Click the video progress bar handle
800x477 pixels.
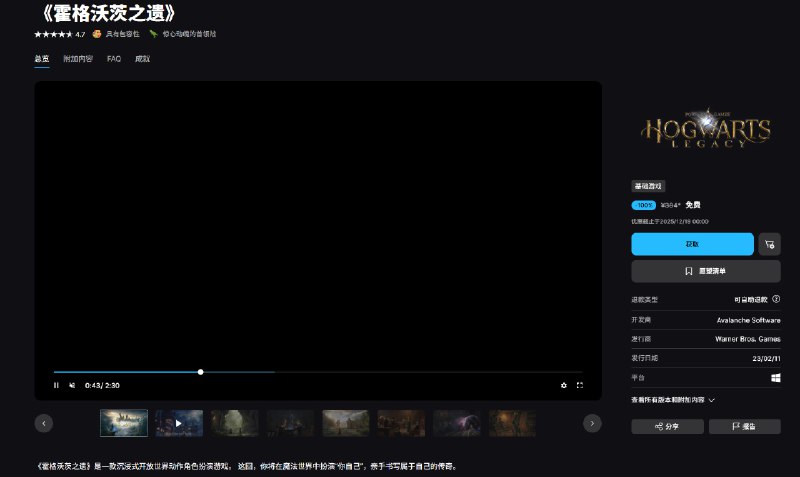[201, 372]
